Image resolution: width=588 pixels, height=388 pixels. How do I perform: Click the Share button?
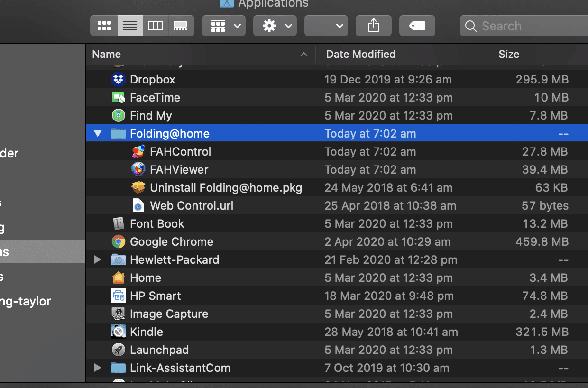(374, 26)
